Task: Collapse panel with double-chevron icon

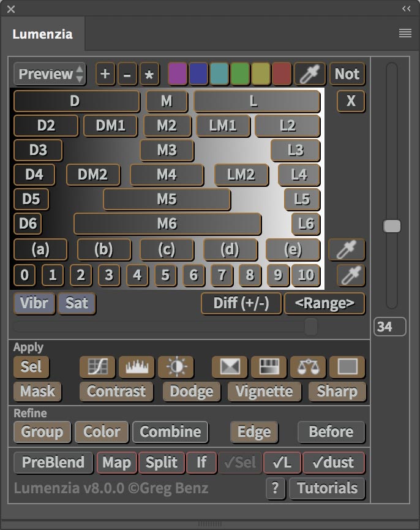Action: tap(407, 9)
